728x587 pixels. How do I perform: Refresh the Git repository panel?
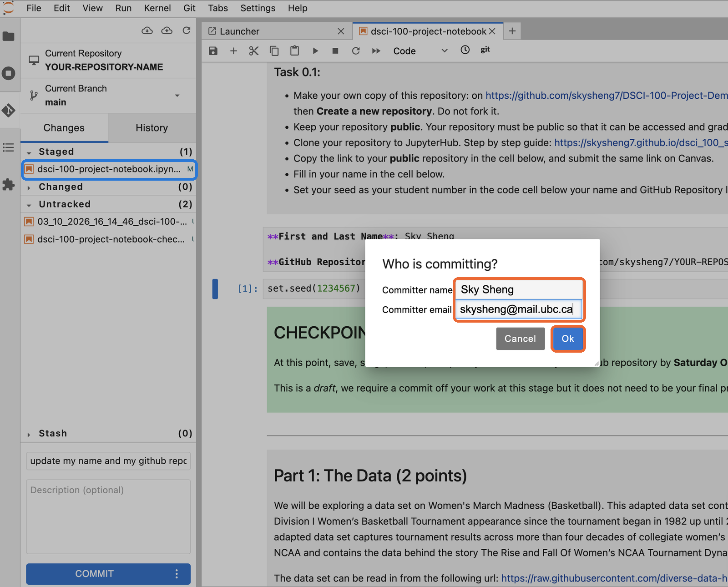pyautogui.click(x=187, y=30)
